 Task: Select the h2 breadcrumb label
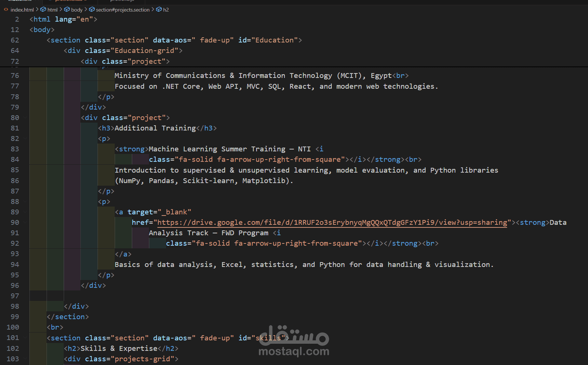point(166,10)
